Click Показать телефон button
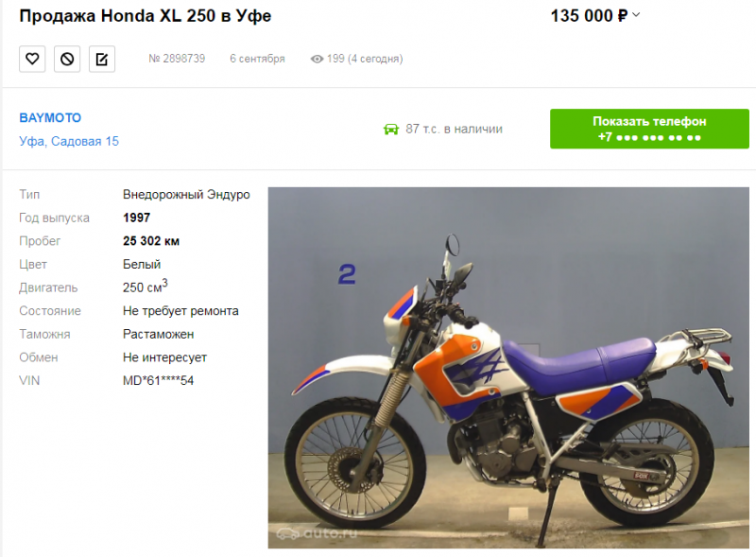This screenshot has height=557, width=756. click(649, 129)
